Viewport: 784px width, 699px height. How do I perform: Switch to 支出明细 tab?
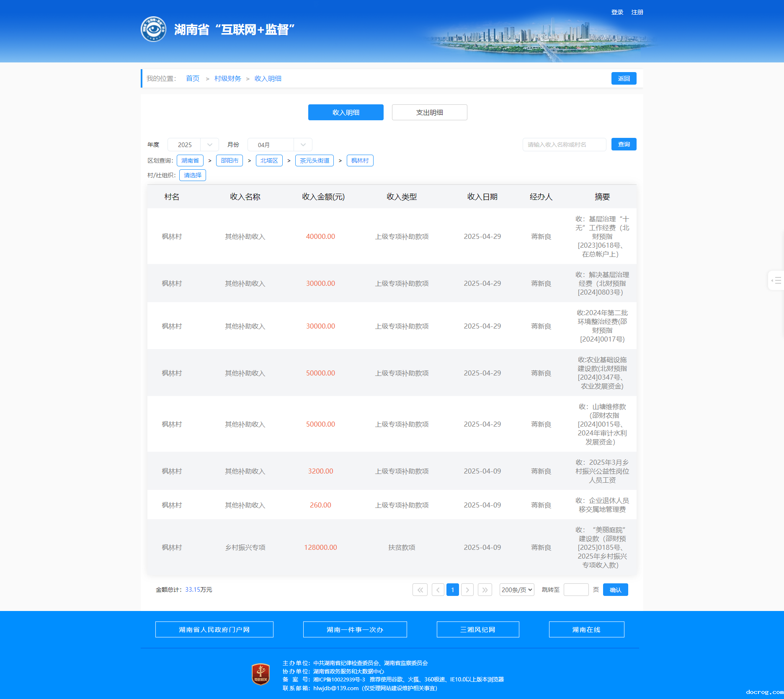[429, 112]
